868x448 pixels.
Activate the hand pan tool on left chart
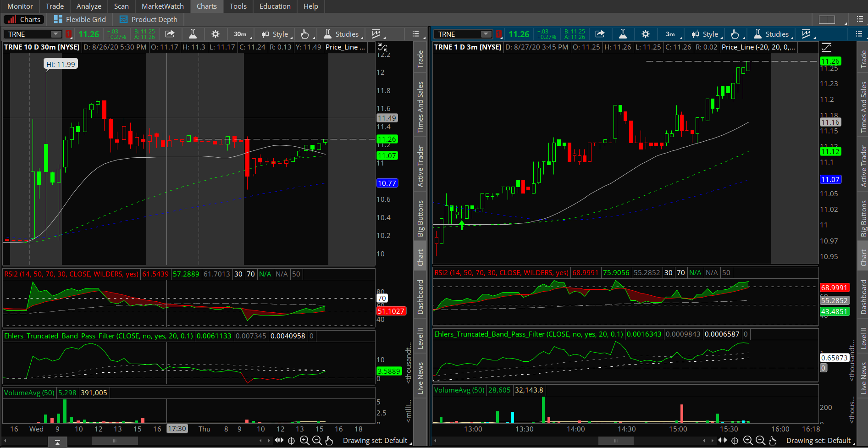(329, 440)
